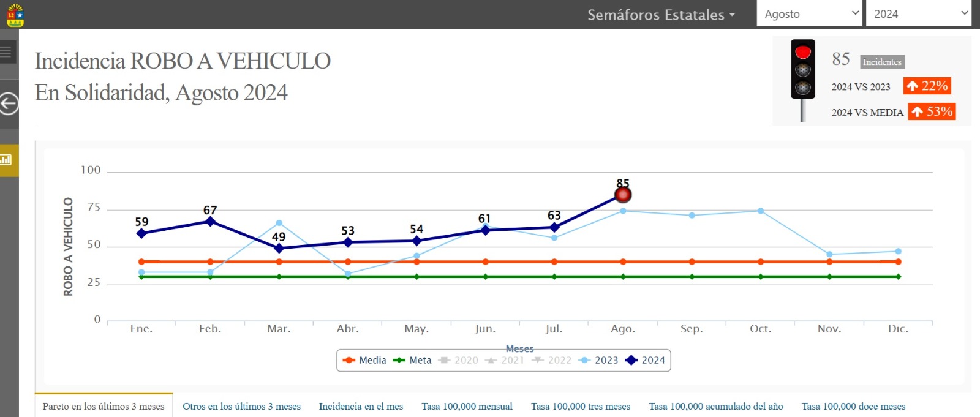Open the hamburger menu in sidebar
Viewport: 980px width, 417px height.
tap(6, 52)
